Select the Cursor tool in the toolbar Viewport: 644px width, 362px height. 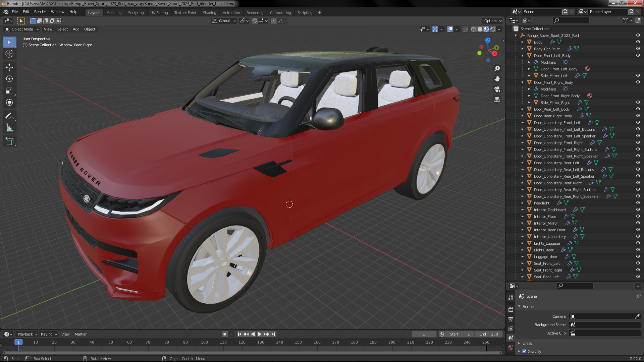[x=9, y=54]
